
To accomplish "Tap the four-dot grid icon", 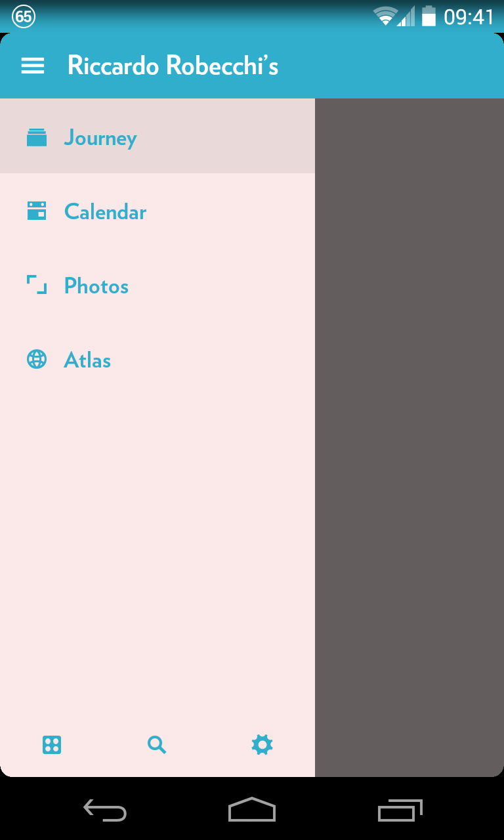I will click(52, 745).
